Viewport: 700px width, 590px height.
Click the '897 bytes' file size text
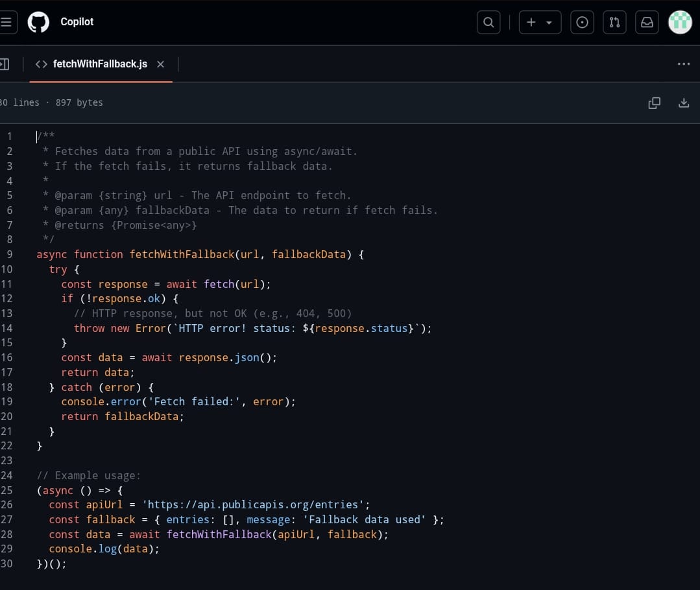(79, 102)
